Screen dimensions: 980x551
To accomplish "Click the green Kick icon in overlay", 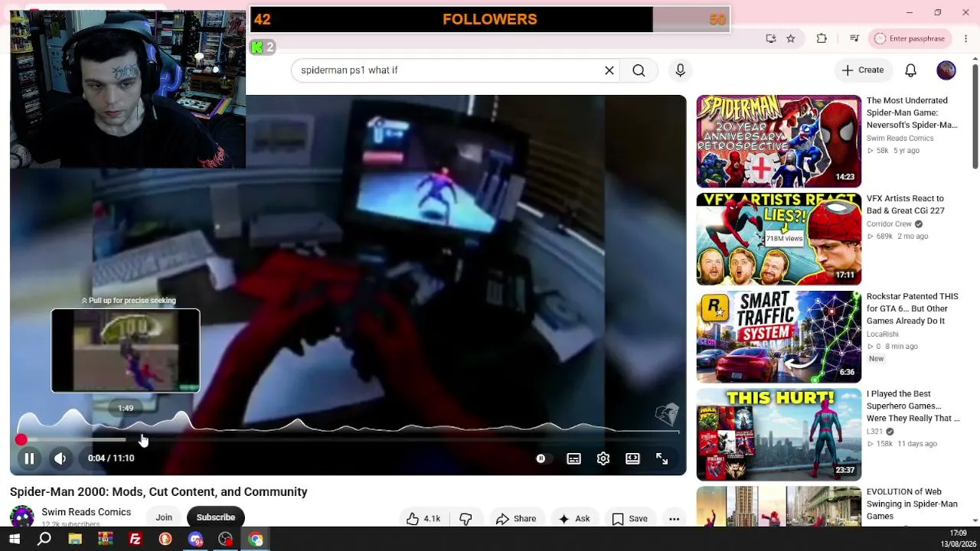I will point(257,47).
